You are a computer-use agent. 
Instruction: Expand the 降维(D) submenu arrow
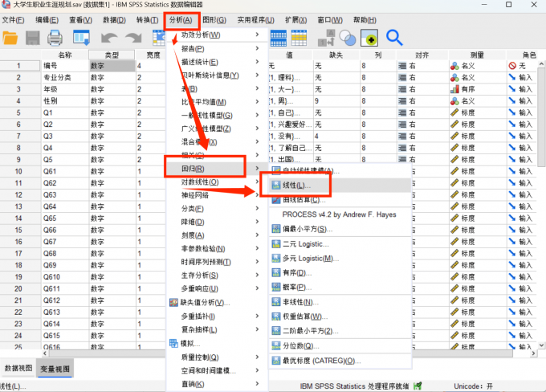(257, 221)
